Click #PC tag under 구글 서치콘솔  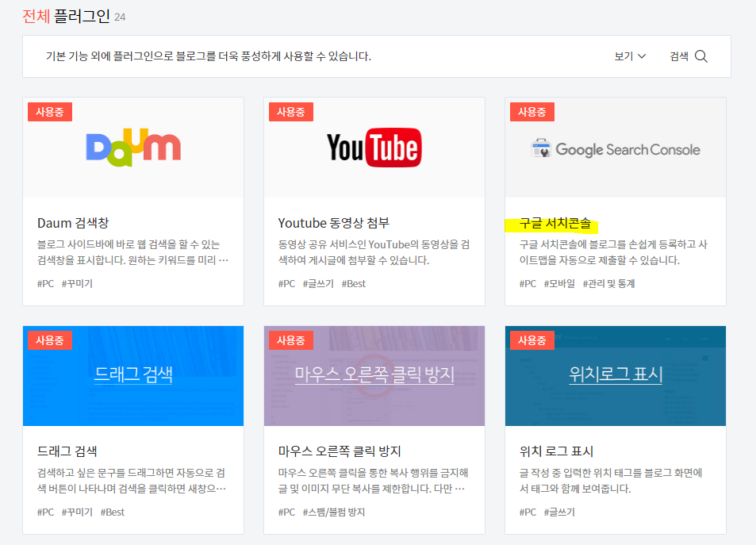tap(528, 283)
